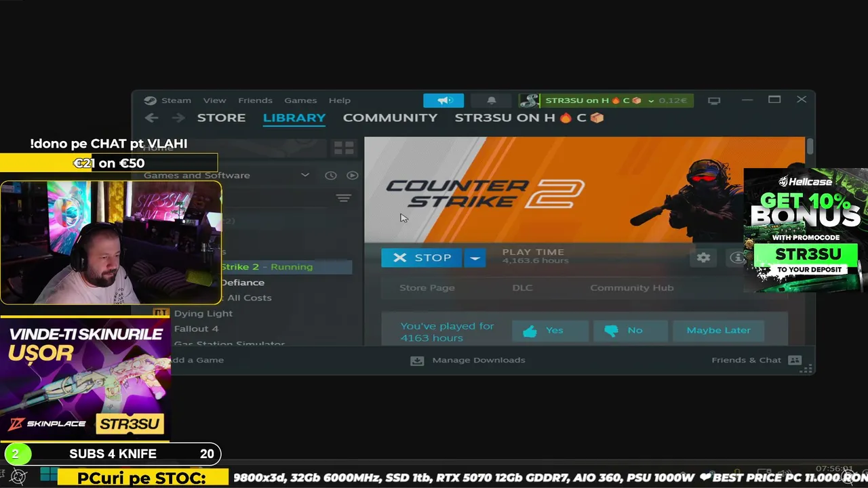Screen dimensions: 868x488
Task: Open the Games menu
Action: click(300, 100)
